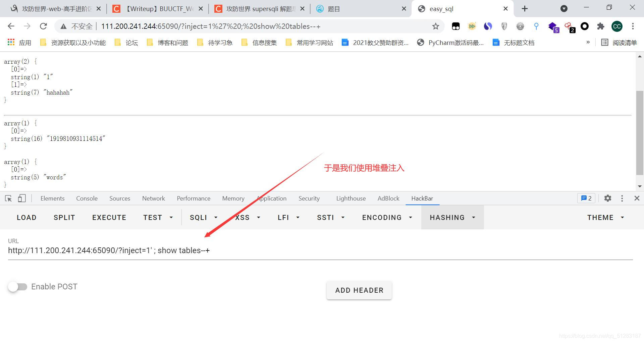Click the not secure warning icon
644x342 pixels.
point(63,26)
